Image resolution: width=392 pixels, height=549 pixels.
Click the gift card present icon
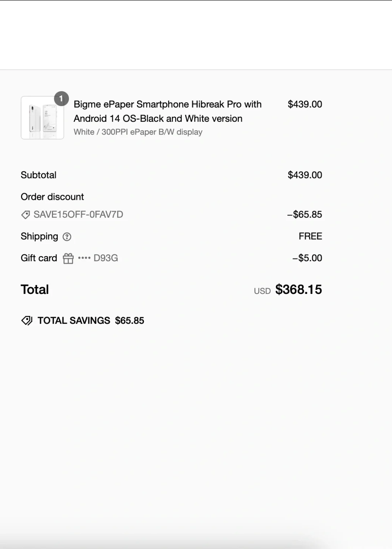[68, 258]
